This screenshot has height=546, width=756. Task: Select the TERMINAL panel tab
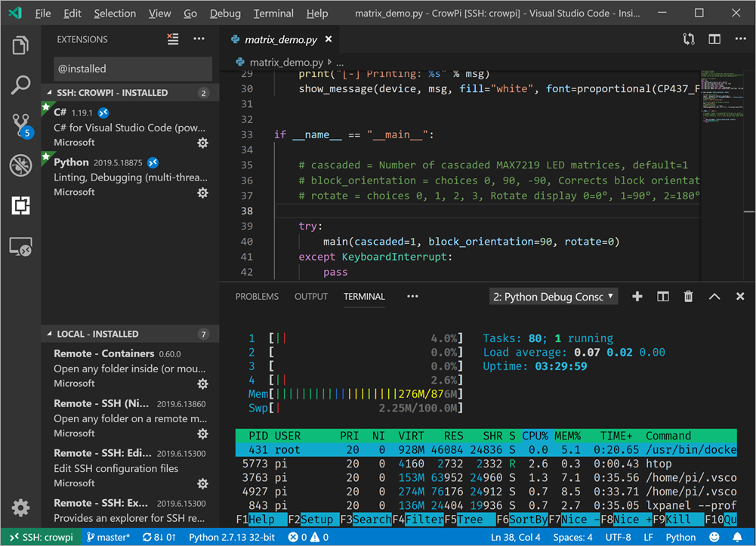click(364, 296)
